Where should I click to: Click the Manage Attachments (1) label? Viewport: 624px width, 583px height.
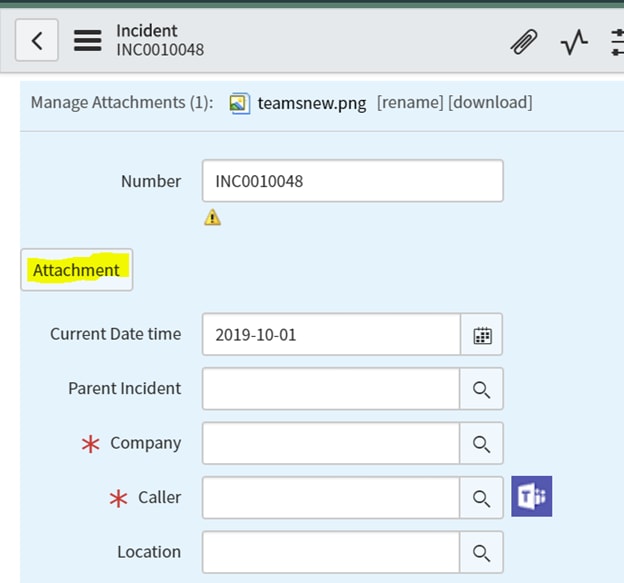(122, 103)
